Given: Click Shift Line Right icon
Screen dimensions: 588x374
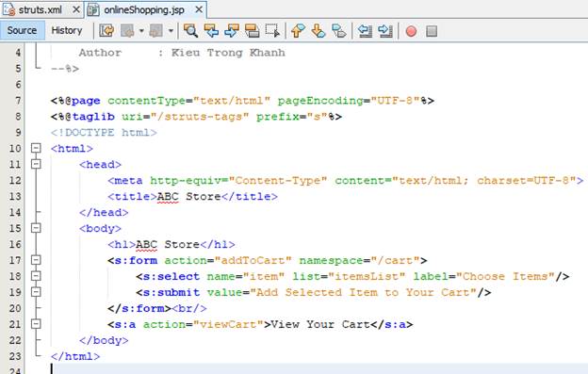Looking at the screenshot, I should coord(385,31).
